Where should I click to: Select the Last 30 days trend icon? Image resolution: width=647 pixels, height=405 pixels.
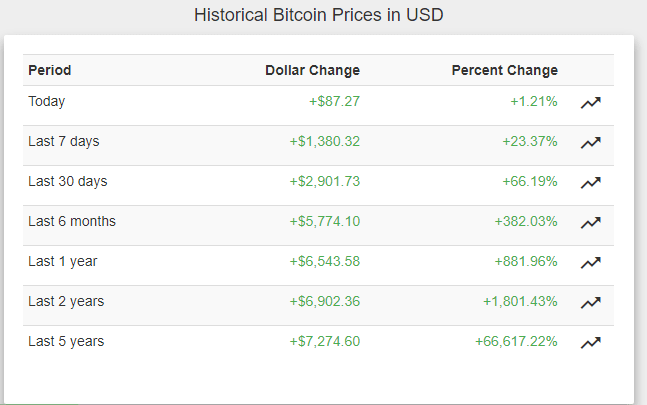[590, 182]
